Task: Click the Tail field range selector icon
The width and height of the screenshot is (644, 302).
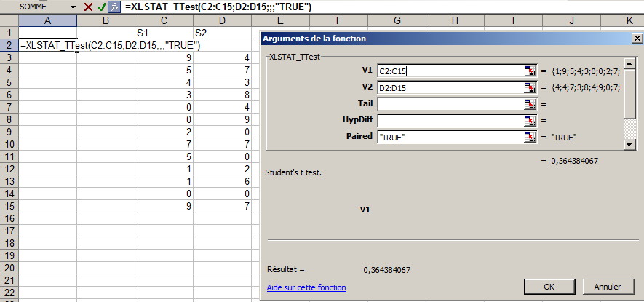Action: 530,104
